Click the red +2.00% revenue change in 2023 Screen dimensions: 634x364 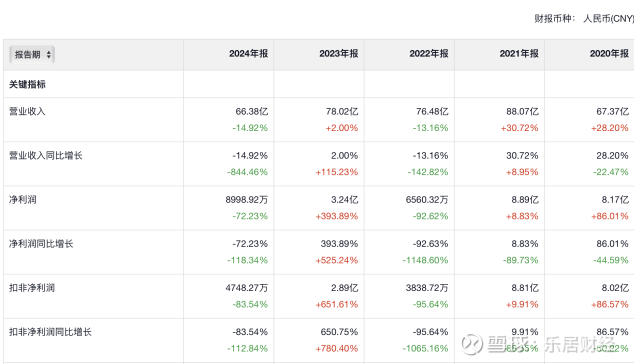pyautogui.click(x=342, y=128)
